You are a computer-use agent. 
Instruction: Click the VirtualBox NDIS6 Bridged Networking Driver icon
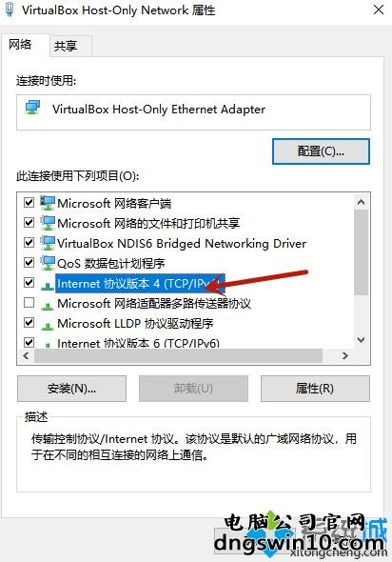(x=48, y=243)
